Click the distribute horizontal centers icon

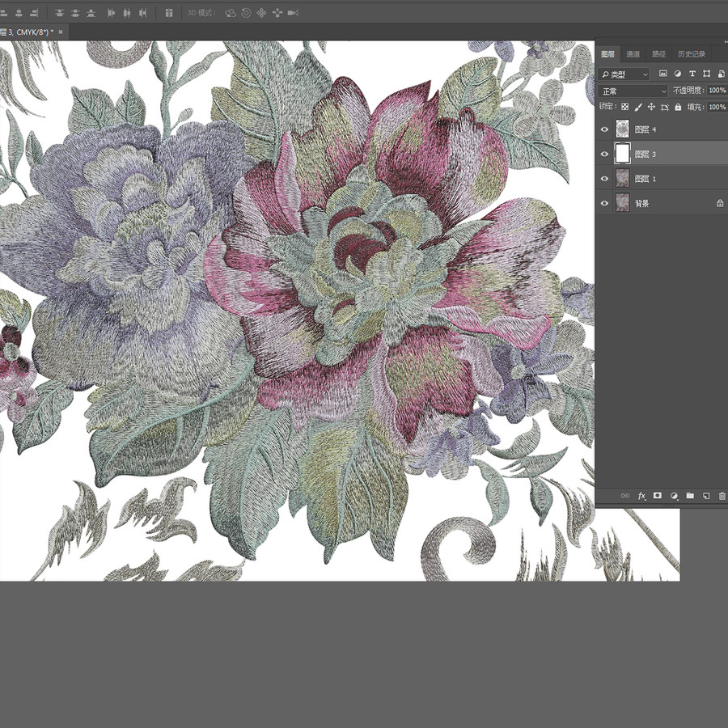(x=127, y=13)
